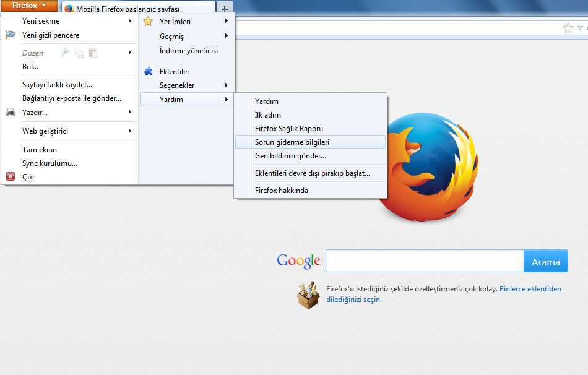Select Geri bildirim gönder...

311,155
